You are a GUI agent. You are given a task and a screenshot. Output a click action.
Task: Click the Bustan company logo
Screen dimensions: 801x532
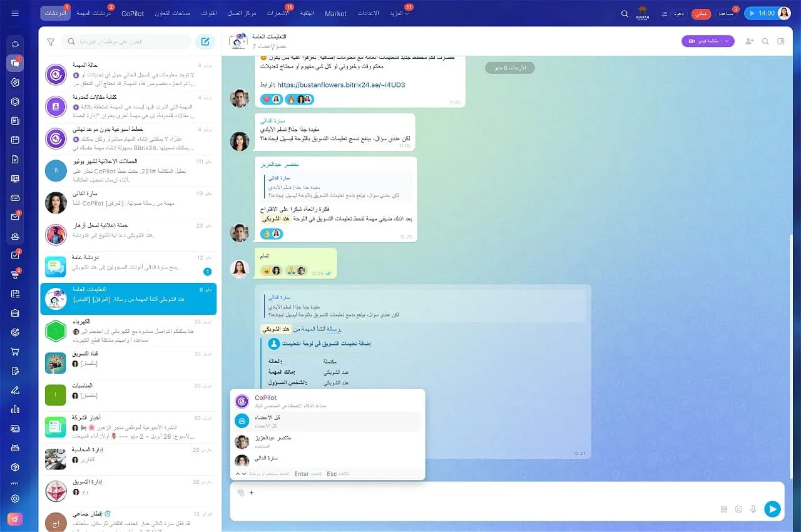pos(643,13)
